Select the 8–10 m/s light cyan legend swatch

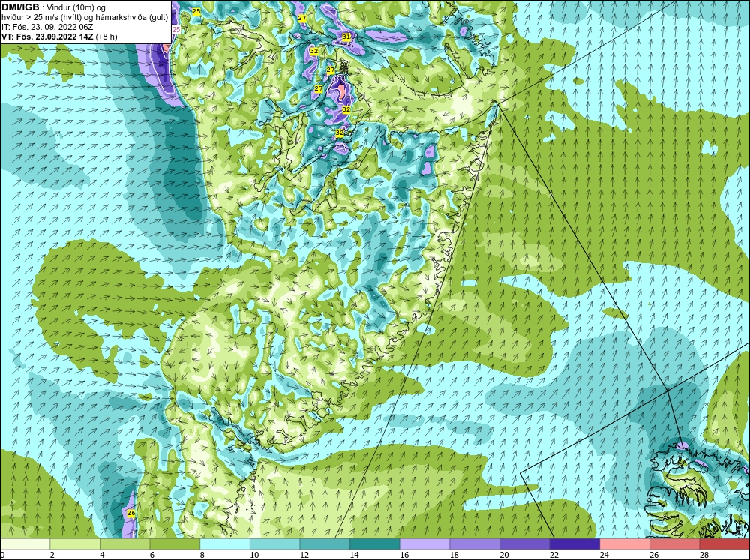click(225, 544)
